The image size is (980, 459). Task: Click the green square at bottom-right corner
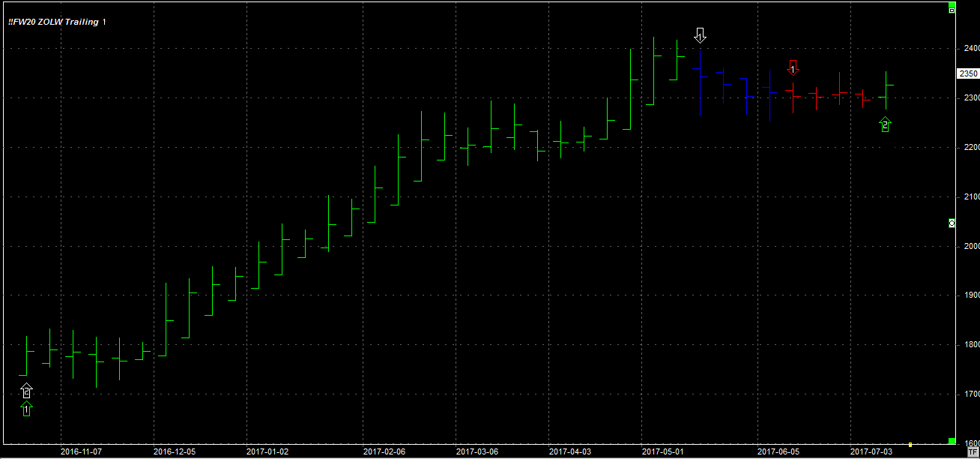pos(952,440)
